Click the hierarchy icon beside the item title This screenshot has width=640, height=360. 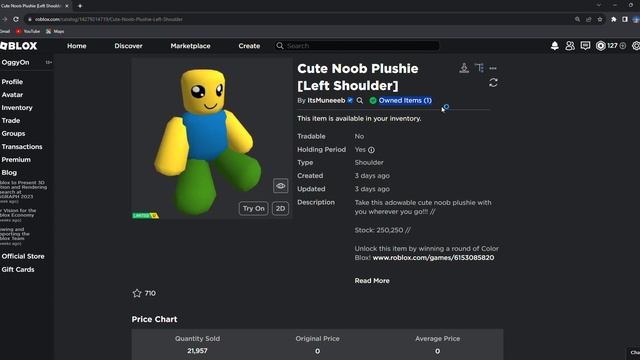[x=479, y=68]
